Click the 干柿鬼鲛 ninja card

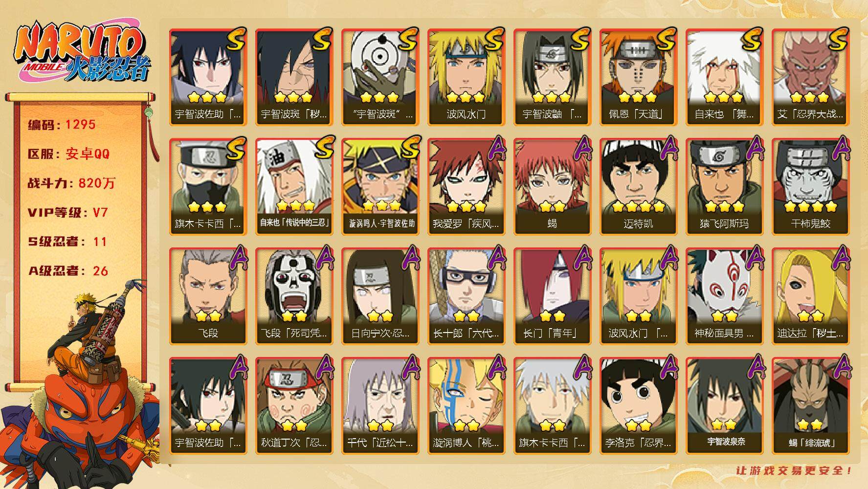pyautogui.click(x=810, y=186)
